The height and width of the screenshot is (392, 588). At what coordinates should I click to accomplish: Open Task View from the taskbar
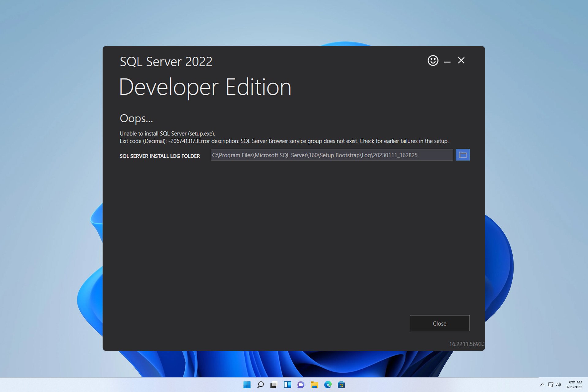pos(273,385)
